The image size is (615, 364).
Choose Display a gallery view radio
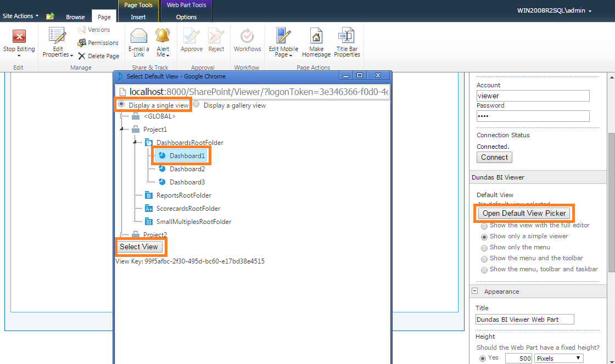(x=196, y=104)
